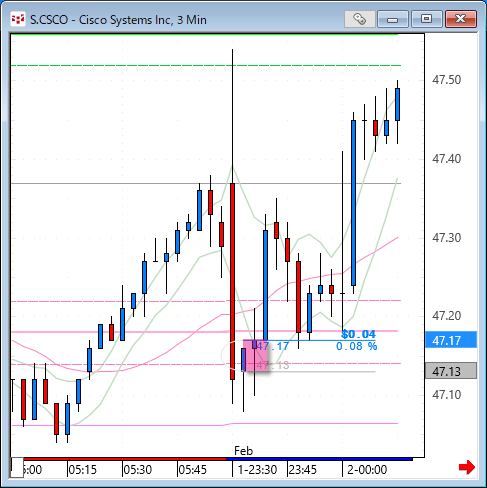The width and height of the screenshot is (487, 488).
Task: Click the window title S.CSCO - Cisco Systems Inc
Action: pos(118,20)
